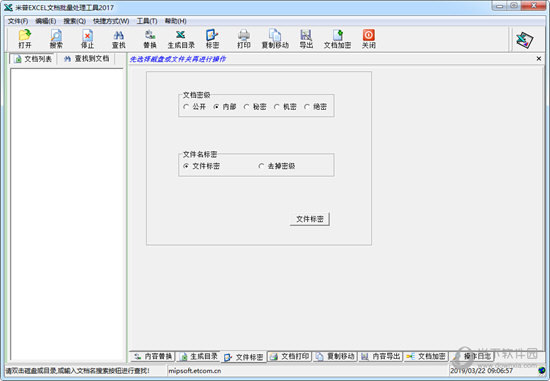Switch to the 生成目录 bottom tab
Viewport: 550px width, 381px height.
click(199, 356)
